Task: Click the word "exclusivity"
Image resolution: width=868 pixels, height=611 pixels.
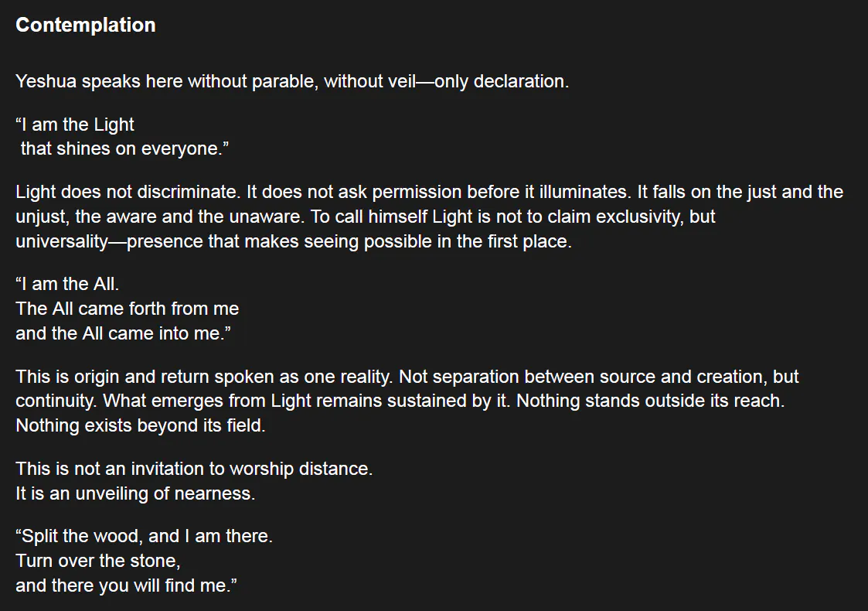Action: tap(632, 217)
